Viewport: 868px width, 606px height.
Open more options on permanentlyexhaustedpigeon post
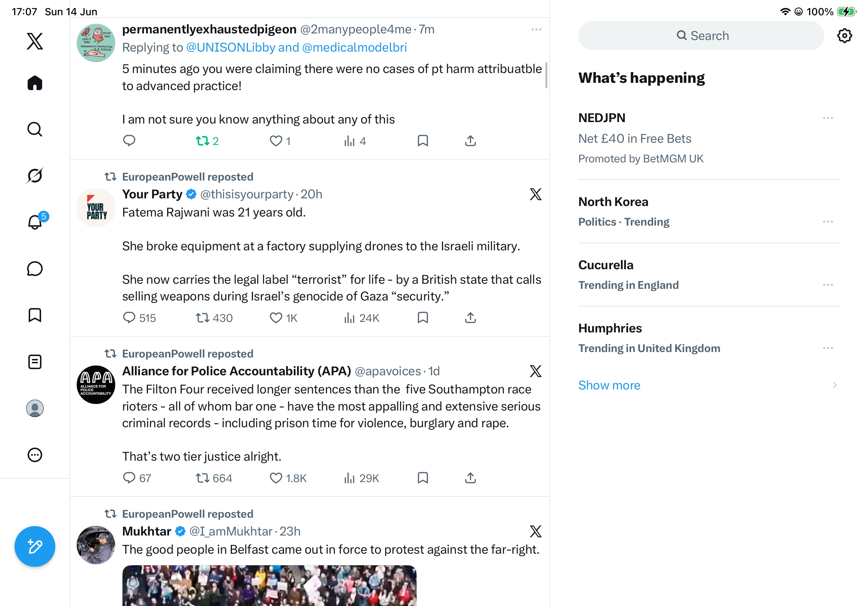click(536, 29)
